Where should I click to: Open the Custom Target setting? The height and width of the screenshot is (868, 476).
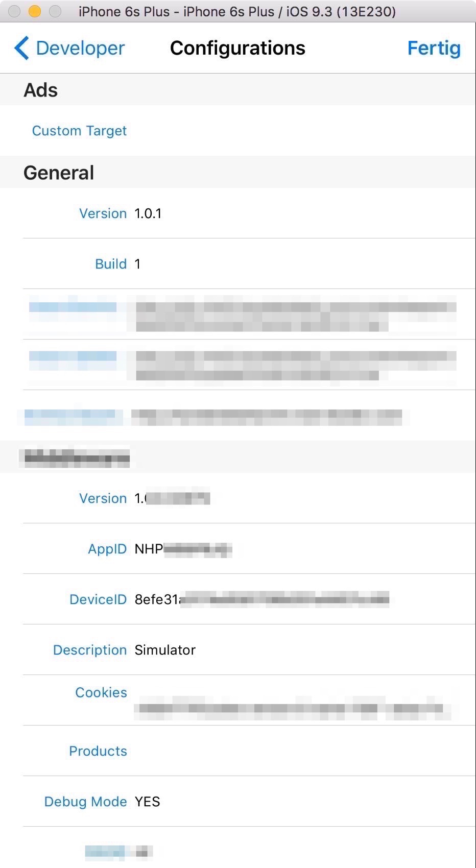[x=79, y=131]
